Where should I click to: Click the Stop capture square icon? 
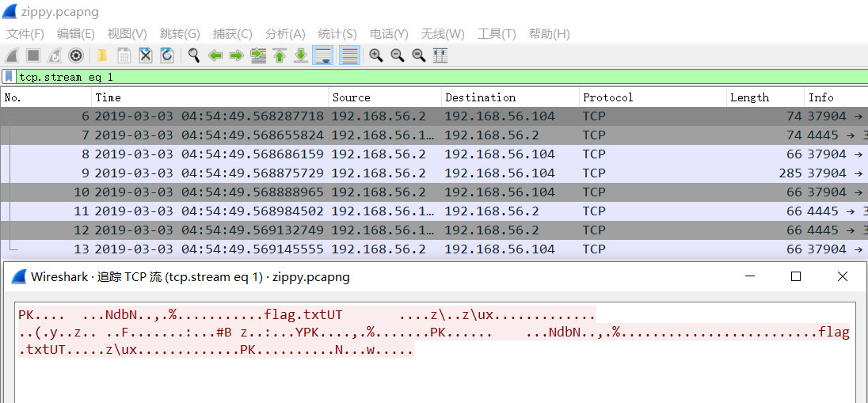pos(33,55)
